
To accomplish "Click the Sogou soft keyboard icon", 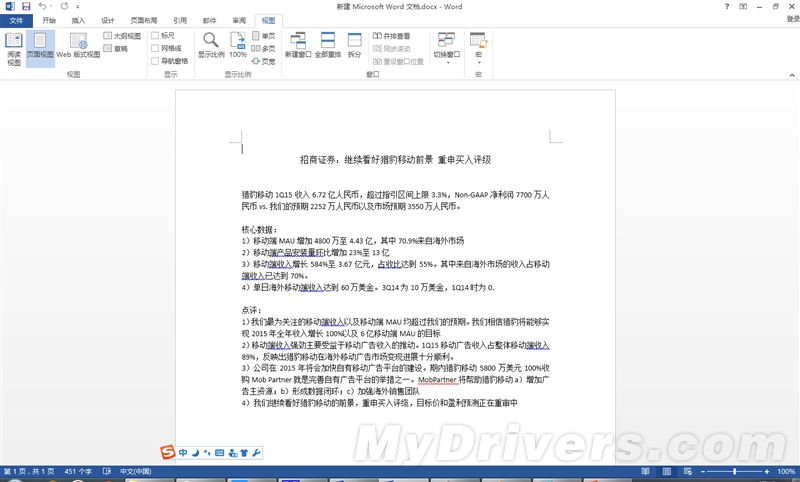I will [x=219, y=452].
